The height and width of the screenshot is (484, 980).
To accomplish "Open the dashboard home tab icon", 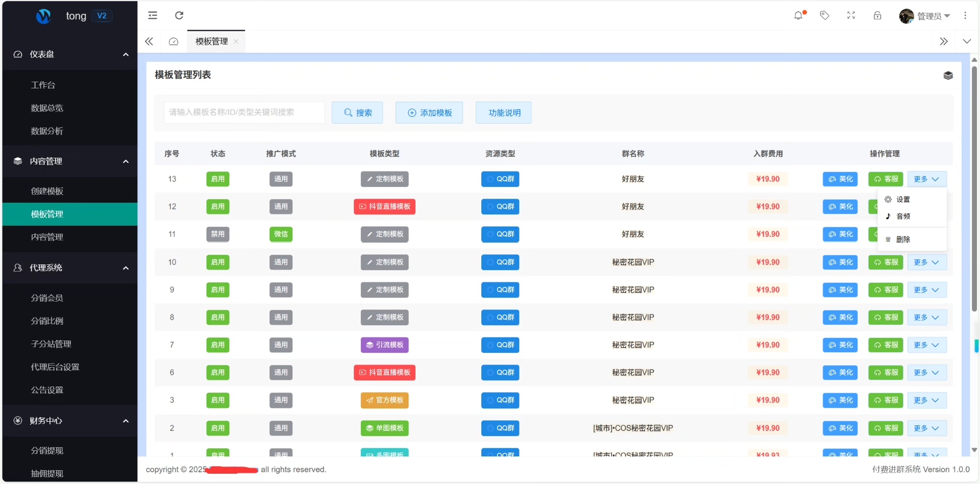I will click(x=174, y=42).
